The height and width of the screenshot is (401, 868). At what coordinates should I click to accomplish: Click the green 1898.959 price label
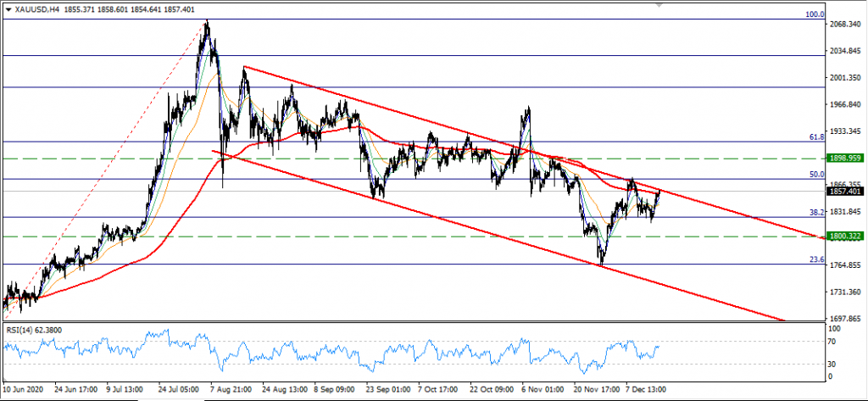pyautogui.click(x=844, y=158)
